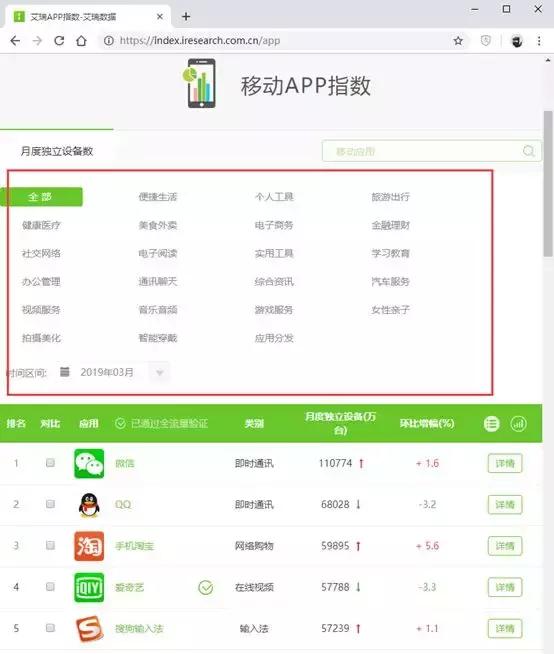Click the QQ penguin app icon

pyautogui.click(x=89, y=505)
